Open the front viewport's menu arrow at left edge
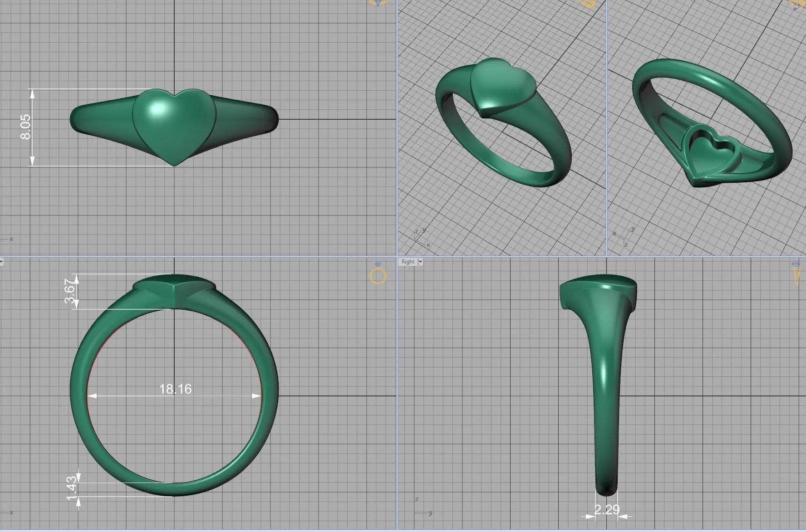The height and width of the screenshot is (532, 806). click(x=1, y=262)
